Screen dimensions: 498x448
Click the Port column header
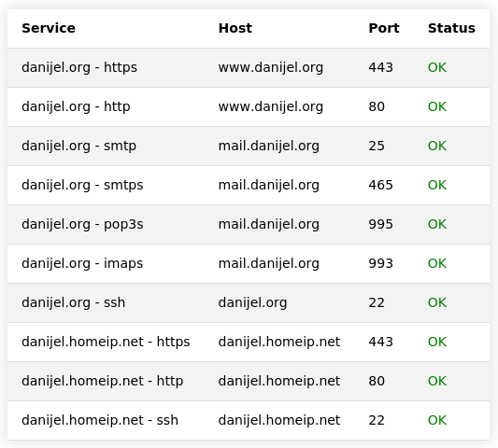[x=384, y=28]
